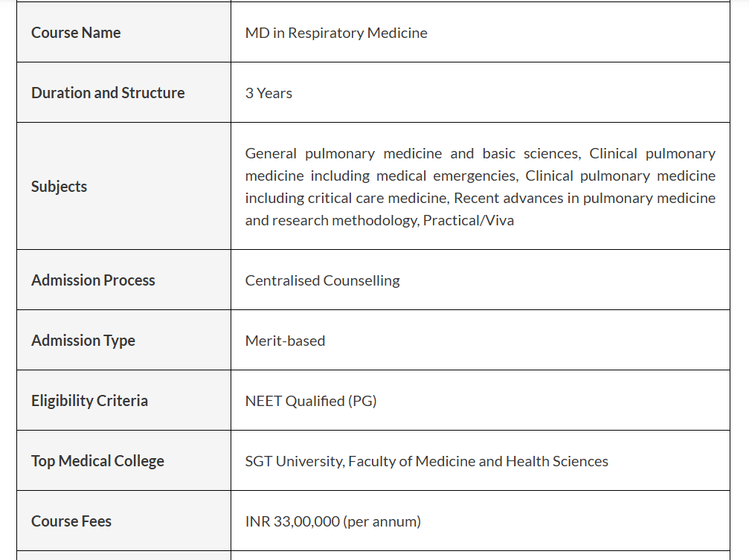Viewport: 749px width, 560px height.
Task: Click the "Course Name" label cell
Action: [76, 33]
